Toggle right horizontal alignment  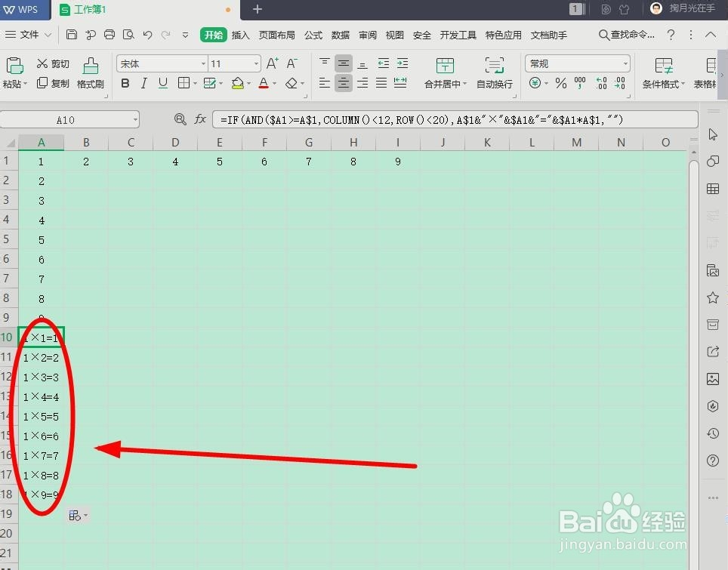(x=362, y=83)
